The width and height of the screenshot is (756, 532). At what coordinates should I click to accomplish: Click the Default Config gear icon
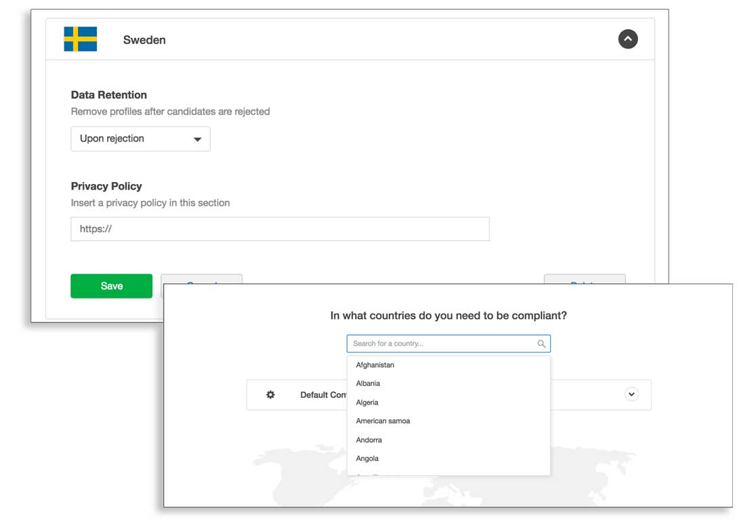270,395
